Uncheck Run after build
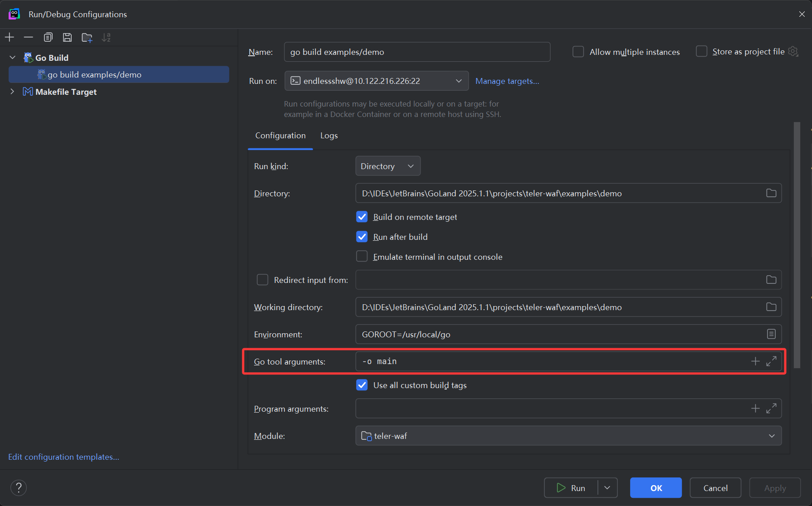Screen dimensions: 812x506 (x=362, y=237)
